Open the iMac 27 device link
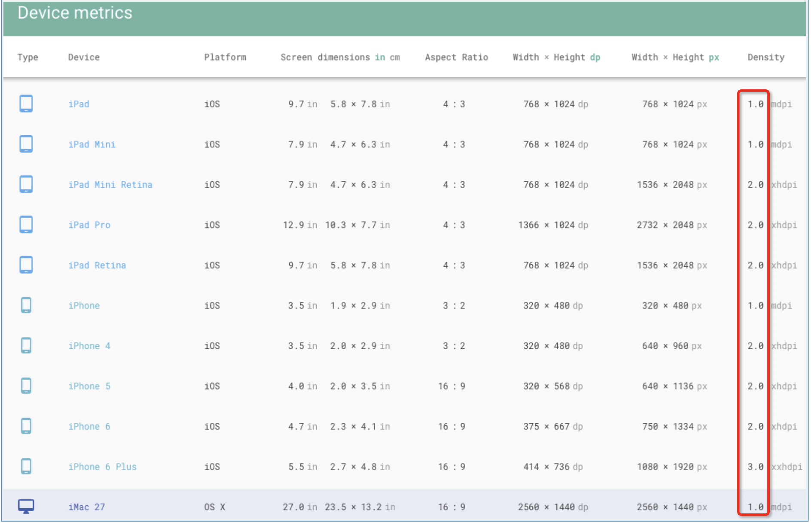This screenshot has height=525, width=812. tap(86, 507)
